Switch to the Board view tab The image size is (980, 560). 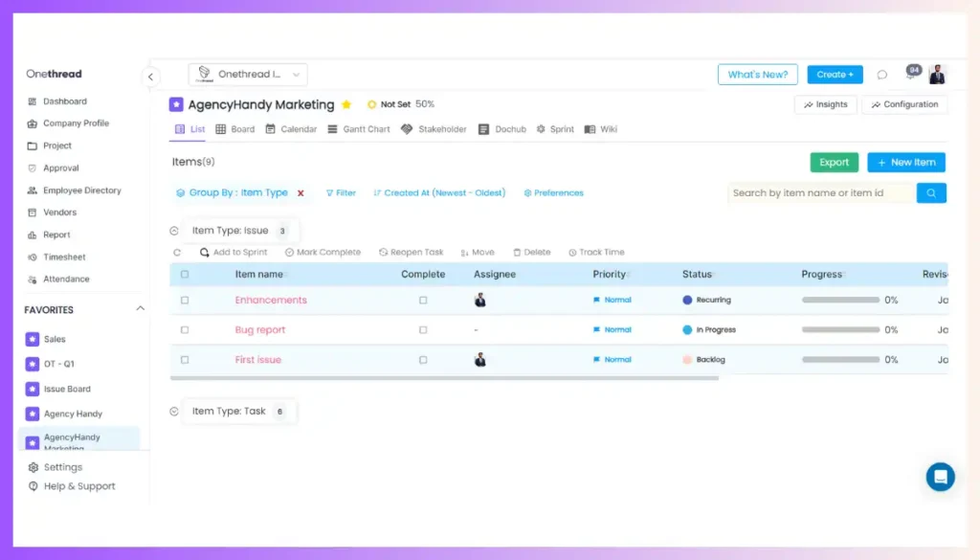click(235, 129)
